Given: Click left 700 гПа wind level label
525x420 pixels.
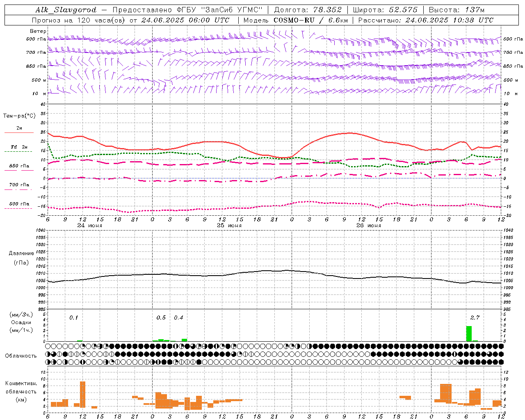Looking at the screenshot, I should 36,52.
